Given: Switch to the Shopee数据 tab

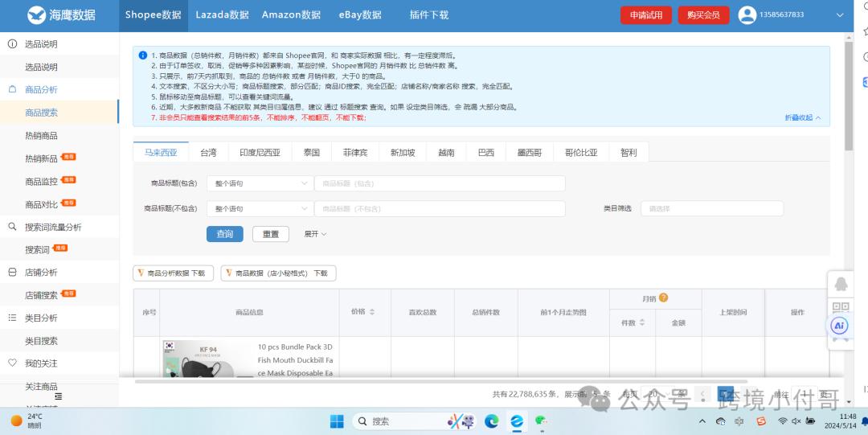Looking at the screenshot, I should pos(153,15).
